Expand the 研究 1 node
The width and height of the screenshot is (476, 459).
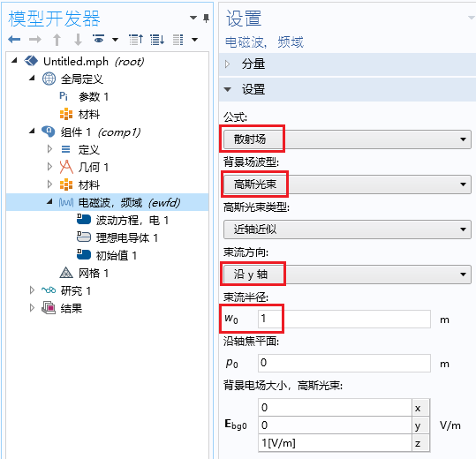point(32,290)
